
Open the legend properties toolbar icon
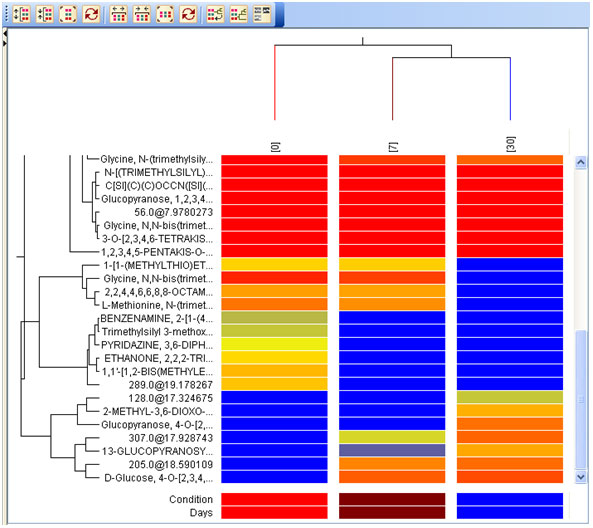[x=262, y=14]
